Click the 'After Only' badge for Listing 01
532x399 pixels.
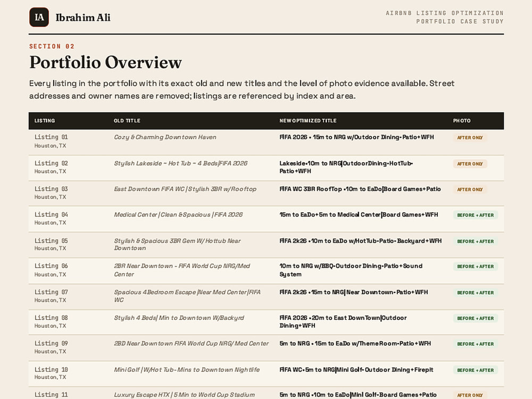(470, 137)
